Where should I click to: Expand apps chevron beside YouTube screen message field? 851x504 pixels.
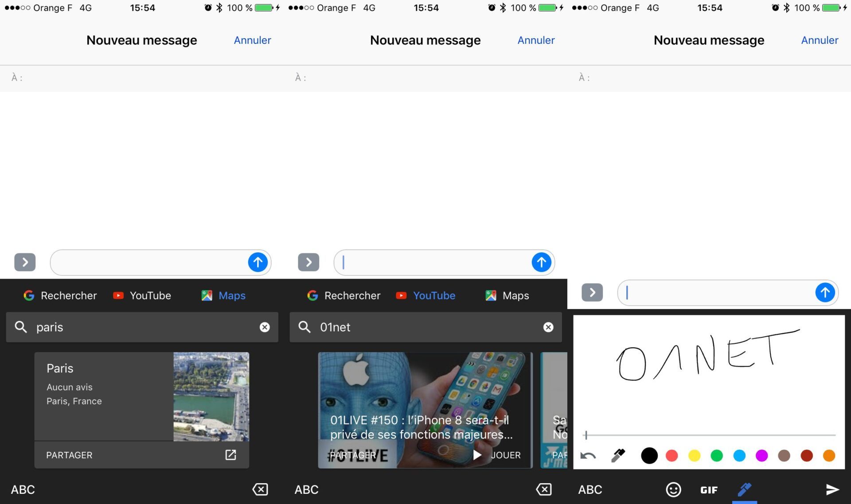308,262
